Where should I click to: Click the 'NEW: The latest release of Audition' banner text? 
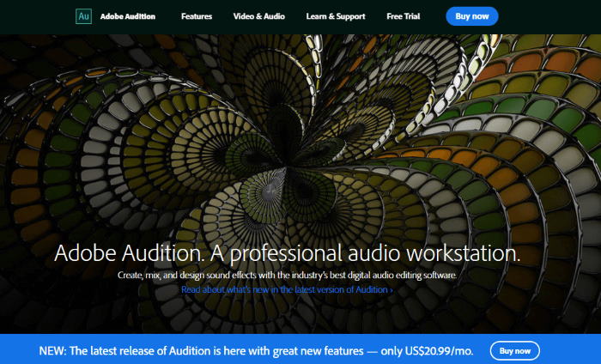click(256, 351)
